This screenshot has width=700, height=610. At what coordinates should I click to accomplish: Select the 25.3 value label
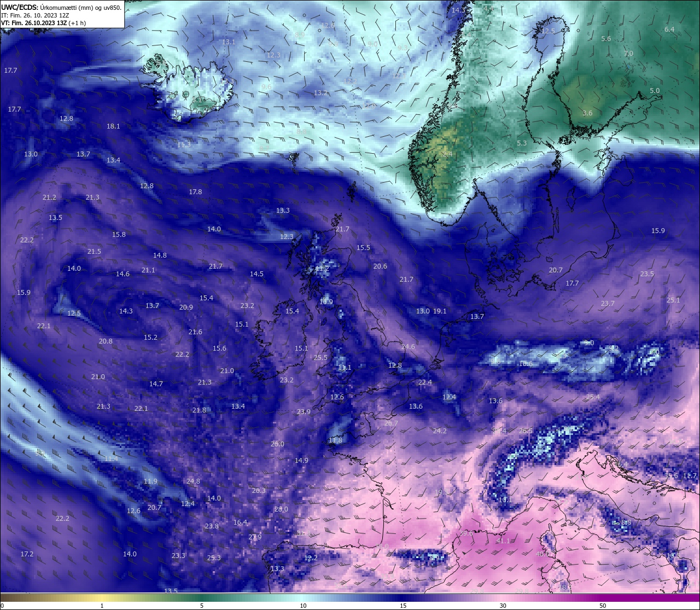(x=214, y=558)
